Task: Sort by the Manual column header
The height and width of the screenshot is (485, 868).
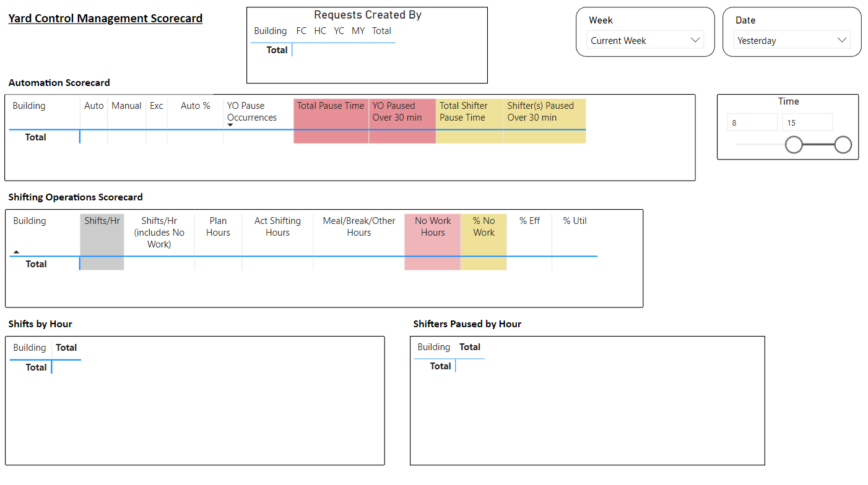Action: pyautogui.click(x=126, y=106)
